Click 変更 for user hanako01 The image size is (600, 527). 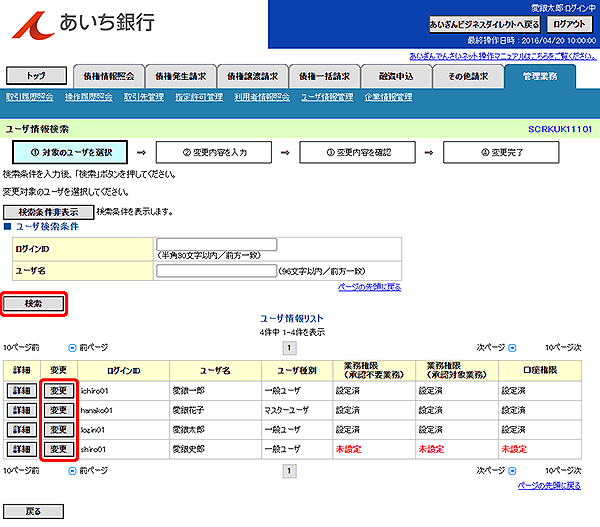pos(59,410)
